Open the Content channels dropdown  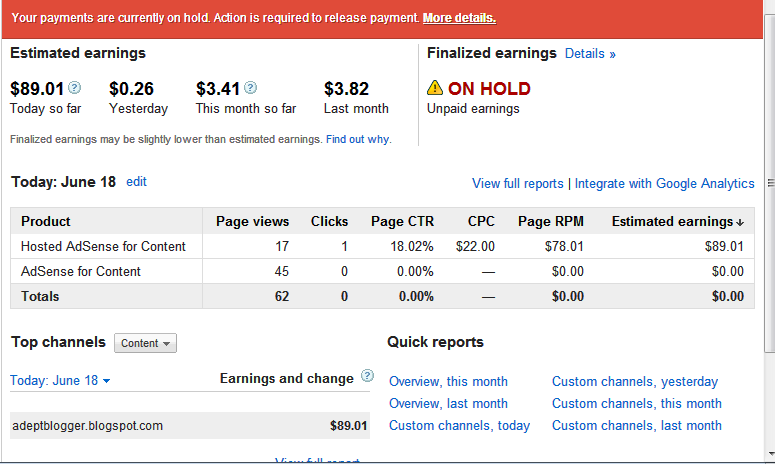(145, 343)
